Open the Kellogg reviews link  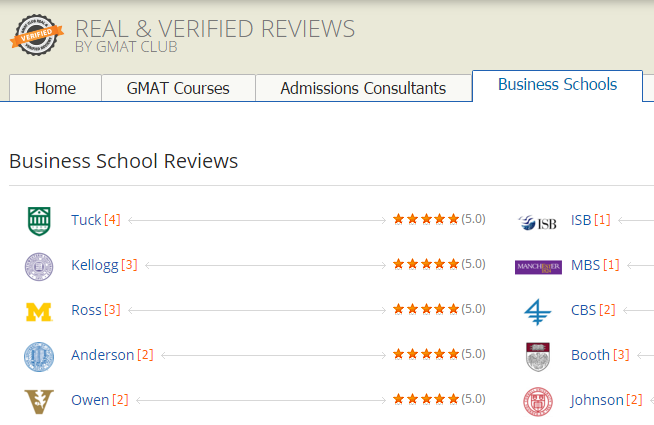click(x=95, y=265)
